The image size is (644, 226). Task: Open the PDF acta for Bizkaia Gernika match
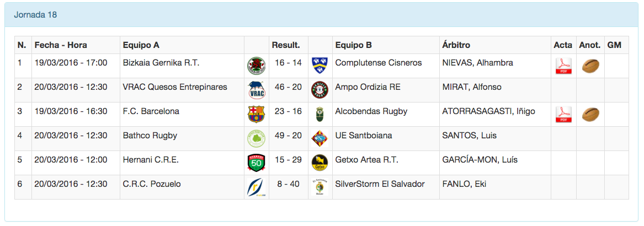pos(563,66)
